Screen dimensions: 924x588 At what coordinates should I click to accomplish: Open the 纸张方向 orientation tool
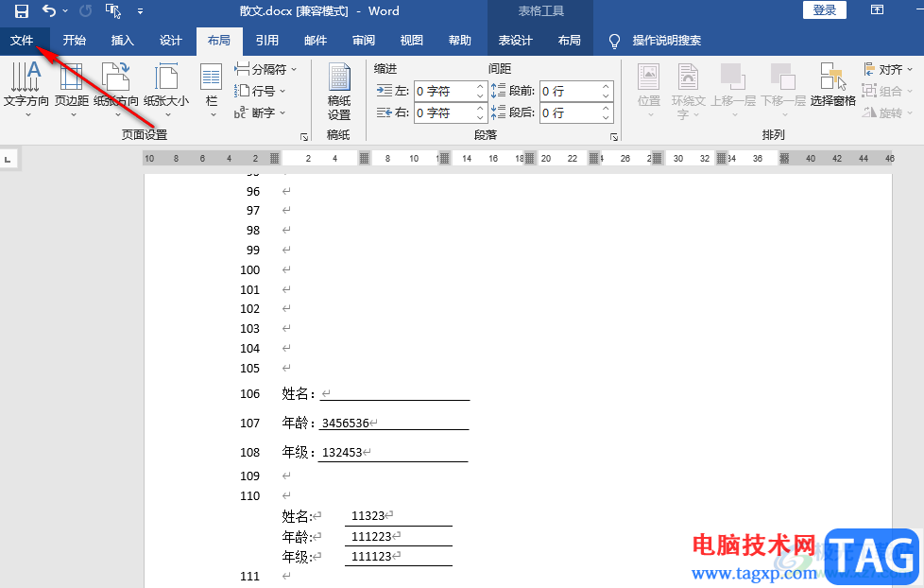point(116,89)
